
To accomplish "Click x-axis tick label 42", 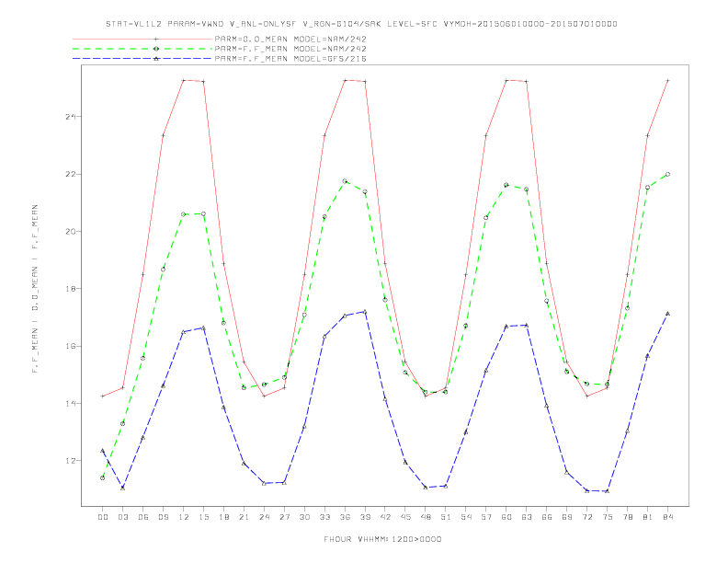I will pyautogui.click(x=385, y=517).
